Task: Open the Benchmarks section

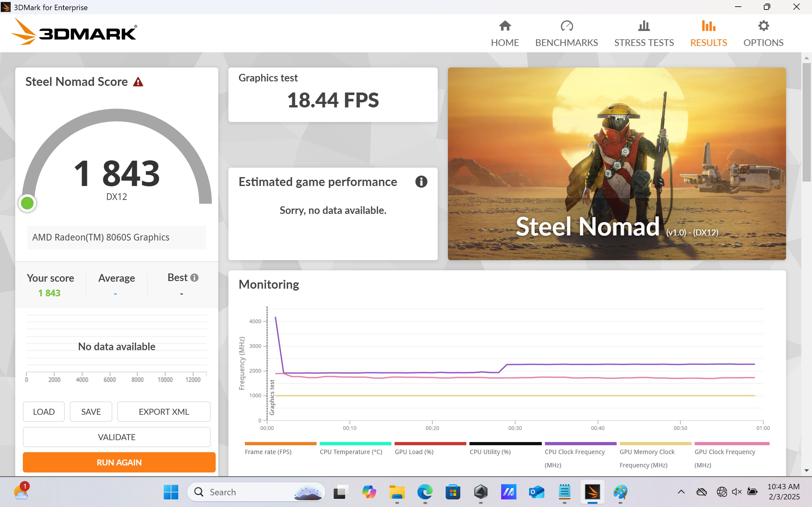Action: [x=566, y=34]
